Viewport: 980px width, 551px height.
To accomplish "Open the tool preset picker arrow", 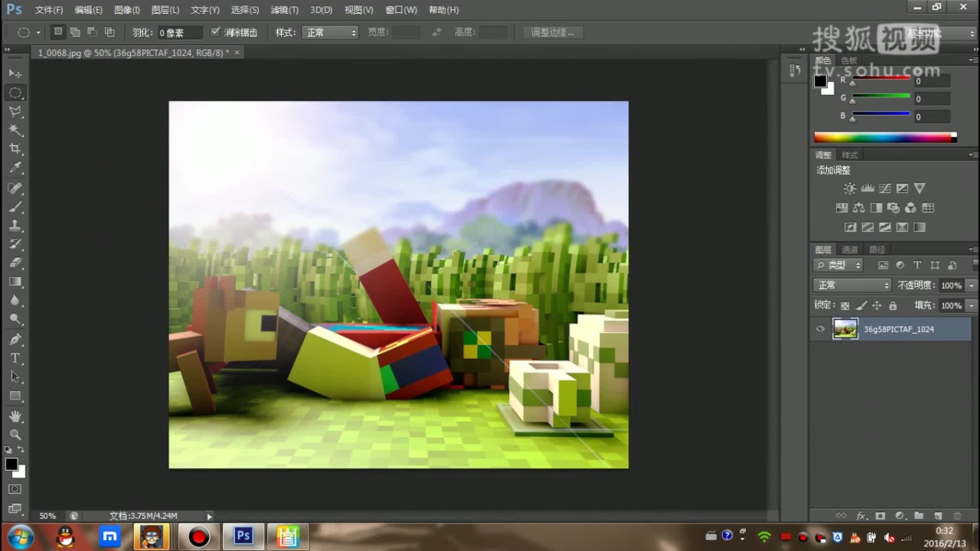I will 38,33.
